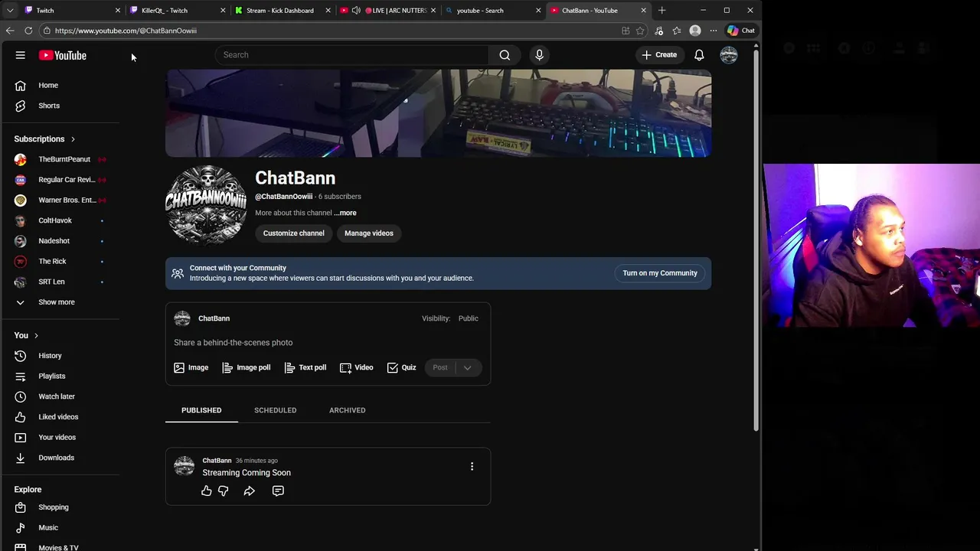Go back in browser

10,31
